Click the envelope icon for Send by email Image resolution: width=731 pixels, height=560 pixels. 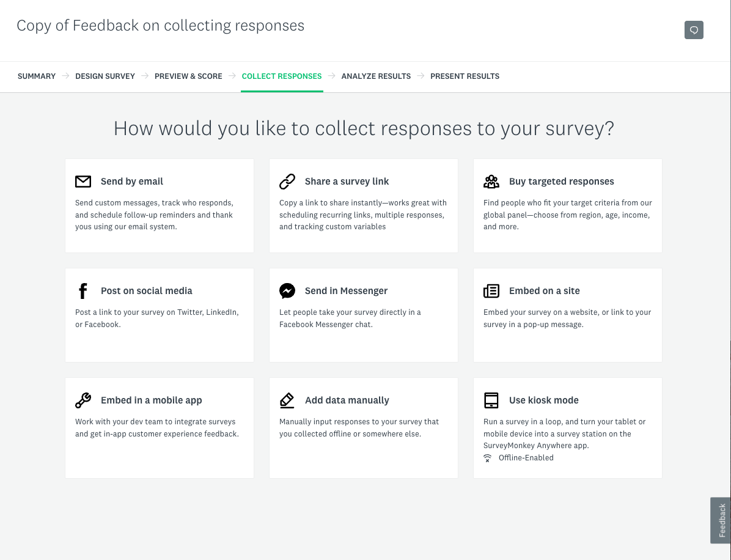[x=83, y=182]
